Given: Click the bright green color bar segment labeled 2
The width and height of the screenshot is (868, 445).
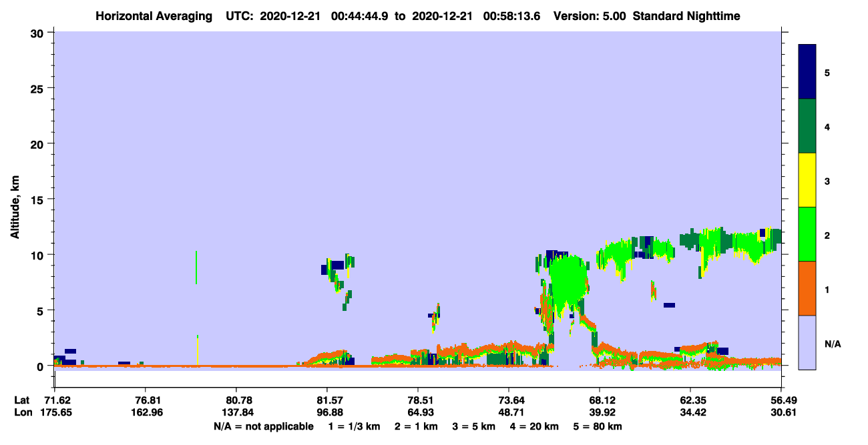Looking at the screenshot, I should pyautogui.click(x=807, y=234).
